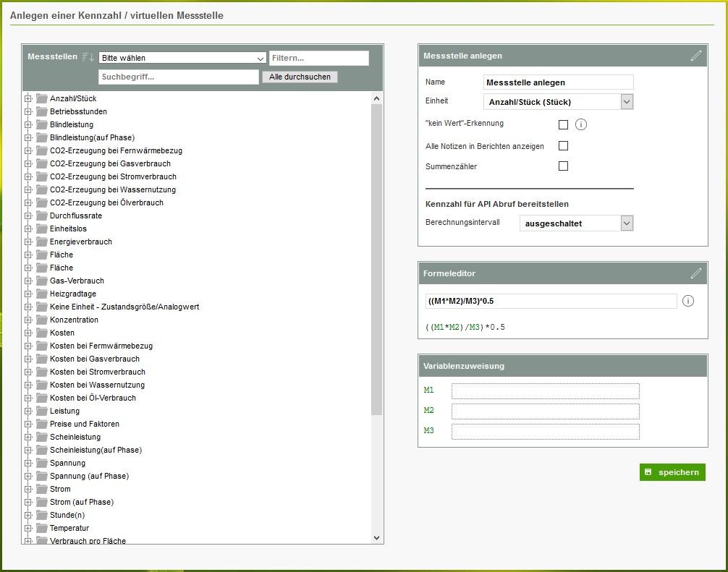Click the Alle durchsuchen button
Image resolution: width=728 pixels, height=572 pixels.
[x=300, y=76]
